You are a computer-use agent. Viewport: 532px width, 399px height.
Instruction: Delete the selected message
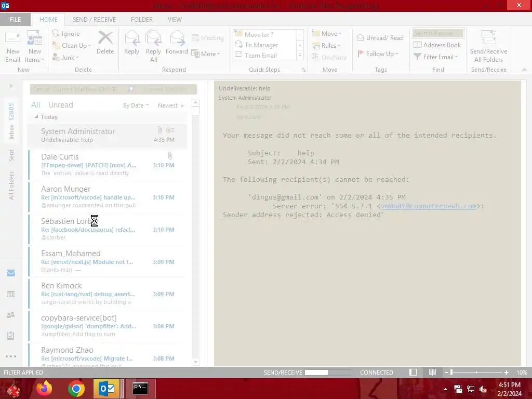point(105,43)
